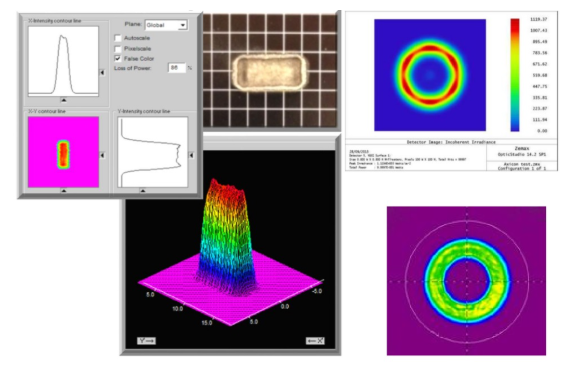The image size is (565, 373).
Task: Click the irradiance color scale bar
Action: (515, 75)
